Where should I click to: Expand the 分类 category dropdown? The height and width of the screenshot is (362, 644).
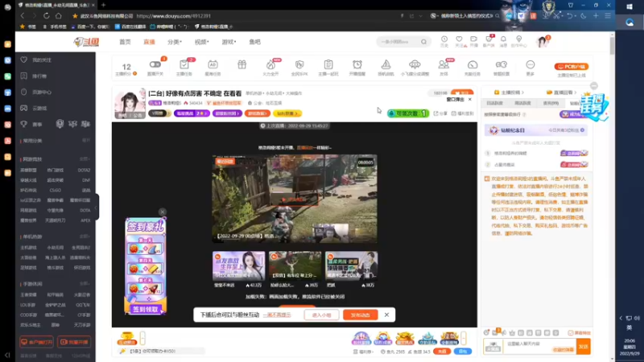(x=175, y=42)
